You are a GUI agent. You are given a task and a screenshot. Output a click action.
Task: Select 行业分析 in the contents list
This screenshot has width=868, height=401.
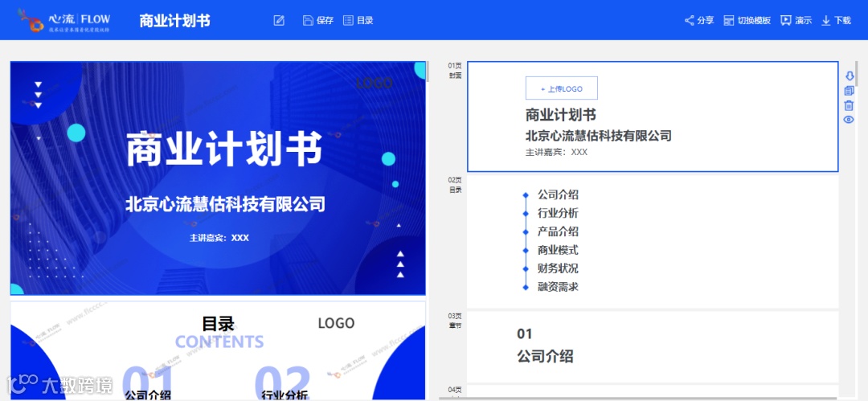(x=558, y=213)
